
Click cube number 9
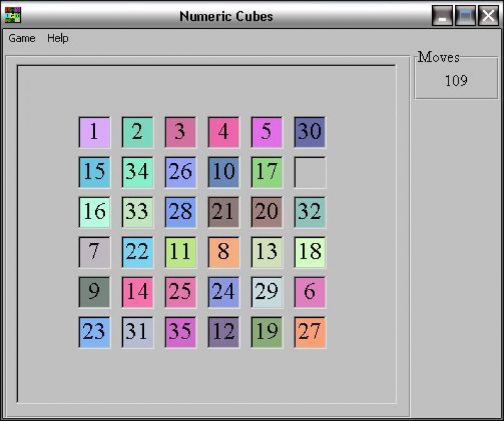pyautogui.click(x=94, y=293)
